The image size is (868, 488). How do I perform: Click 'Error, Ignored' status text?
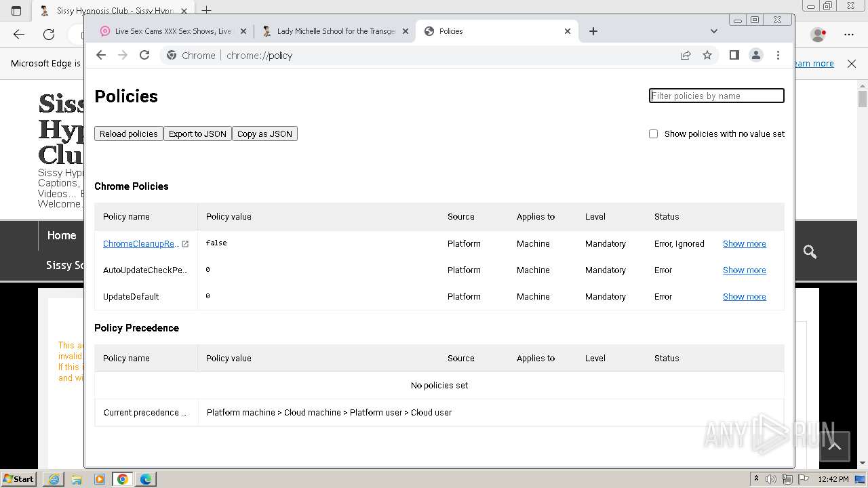tap(679, 243)
